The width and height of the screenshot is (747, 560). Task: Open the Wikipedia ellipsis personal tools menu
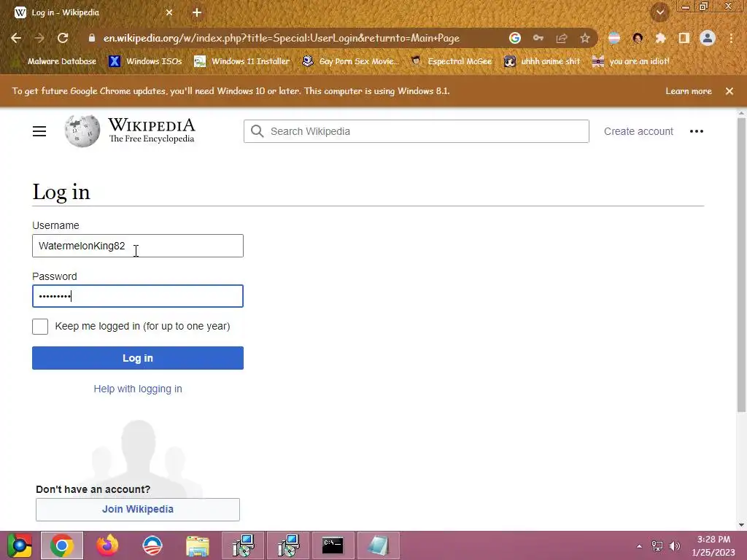click(x=697, y=131)
